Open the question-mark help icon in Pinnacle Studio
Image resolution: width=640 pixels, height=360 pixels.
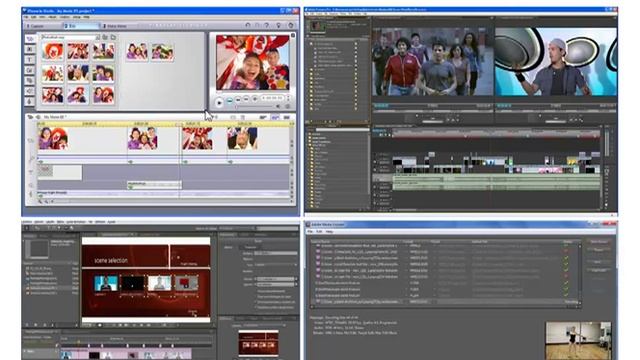click(267, 25)
